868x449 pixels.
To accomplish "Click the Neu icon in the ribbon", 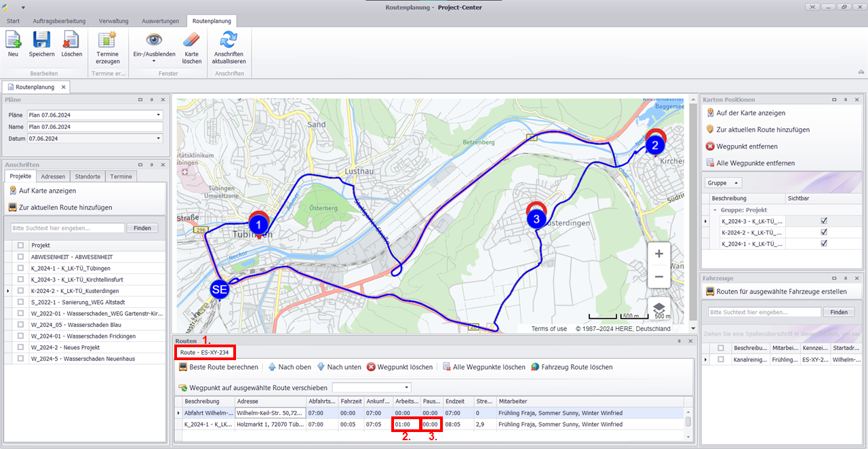I will point(13,43).
